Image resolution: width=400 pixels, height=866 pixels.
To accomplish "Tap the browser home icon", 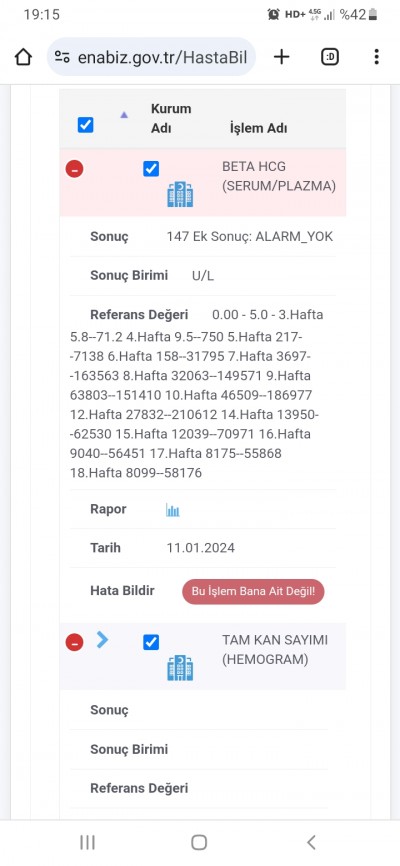I will click(23, 57).
